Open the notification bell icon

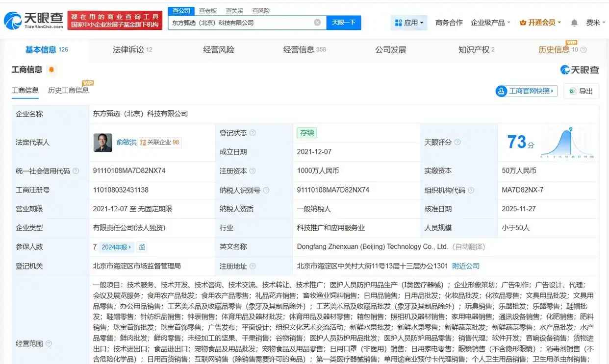tap(574, 23)
